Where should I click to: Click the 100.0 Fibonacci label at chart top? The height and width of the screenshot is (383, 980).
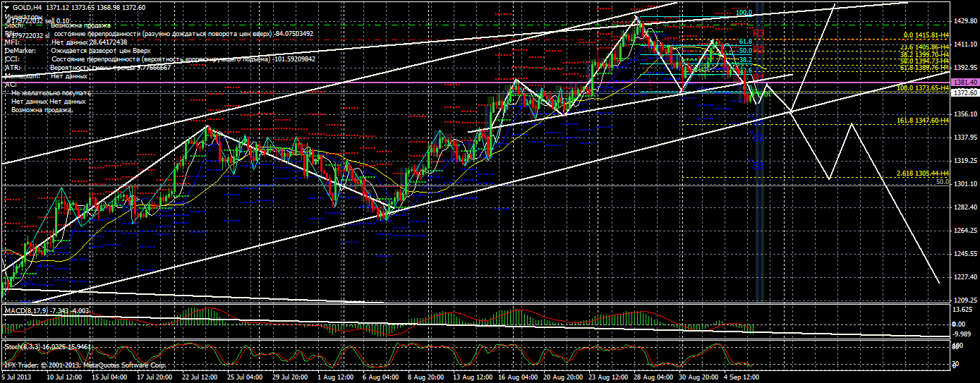pos(744,13)
